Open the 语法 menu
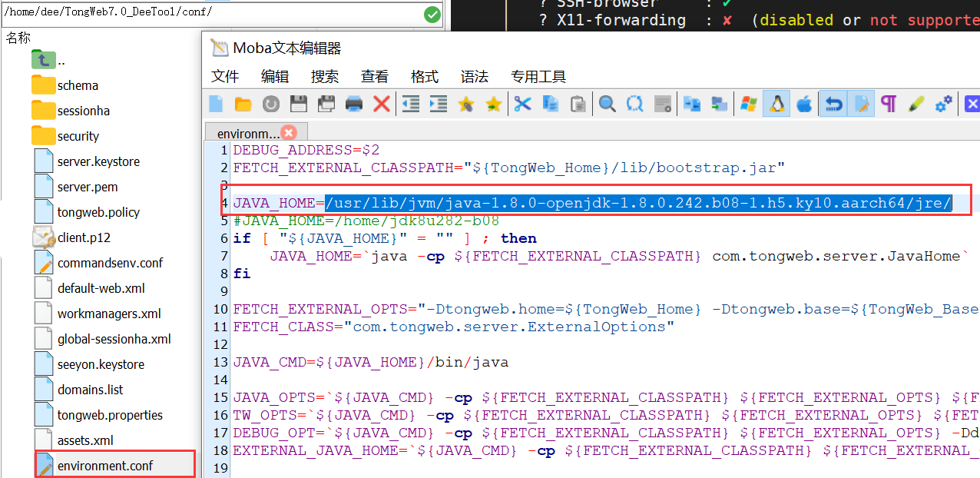Viewport: 980px width, 478px height. point(474,76)
